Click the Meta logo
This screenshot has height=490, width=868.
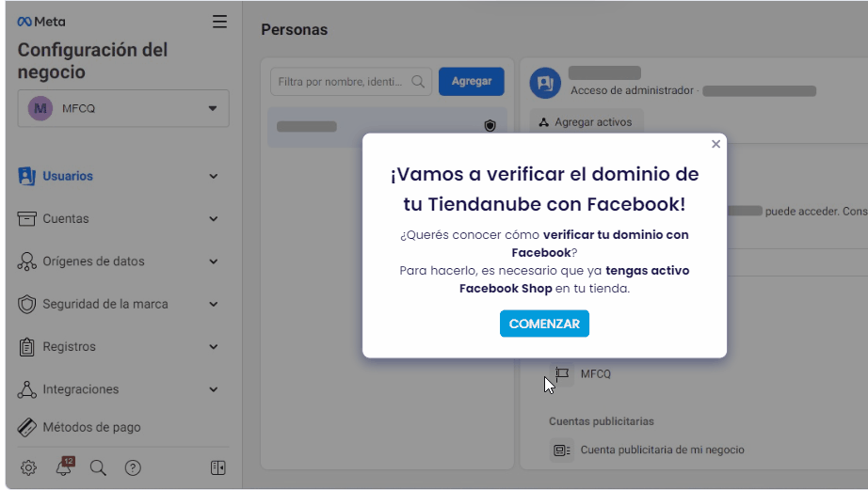(41, 22)
